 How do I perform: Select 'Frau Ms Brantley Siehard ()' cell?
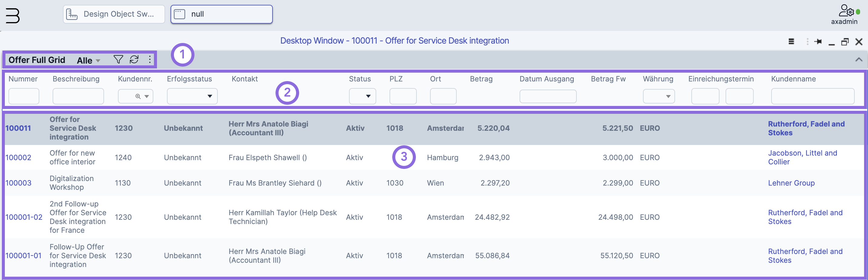click(275, 183)
